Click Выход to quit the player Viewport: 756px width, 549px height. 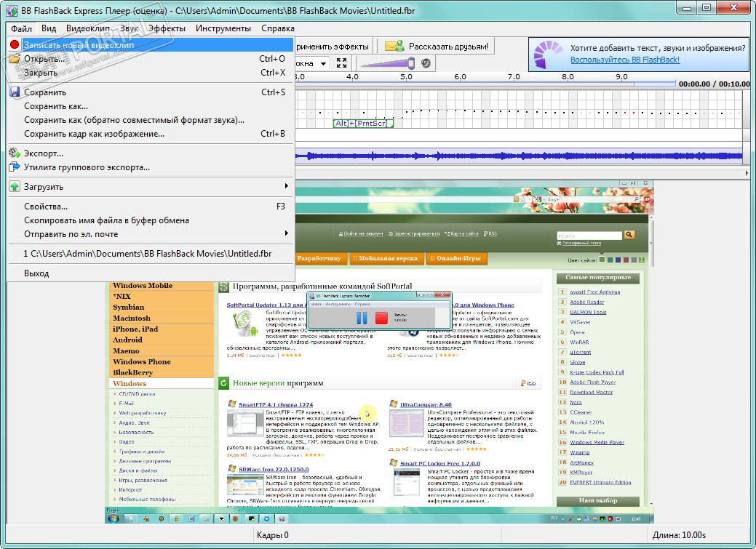(151, 273)
